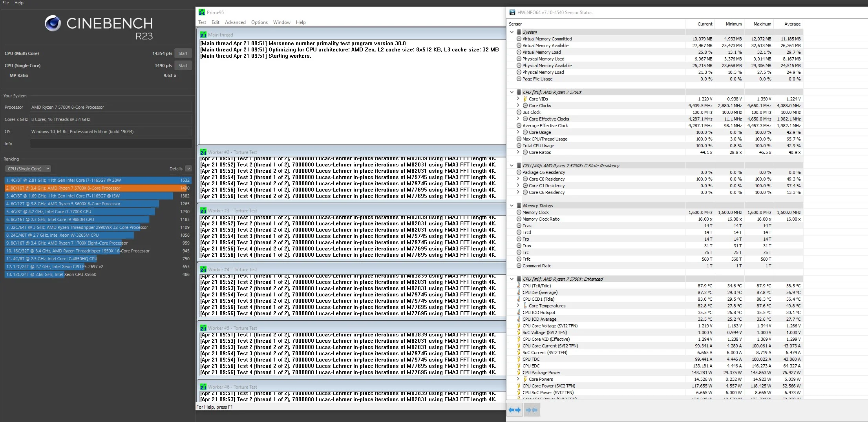Click the Worker #6 Torture Test window icon
This screenshot has width=868, height=422.
coord(203,387)
